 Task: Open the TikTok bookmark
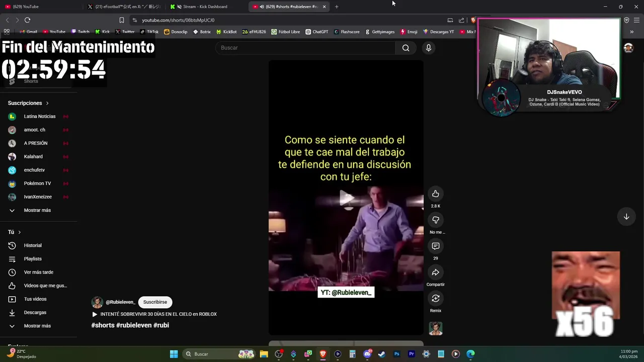(x=149, y=32)
